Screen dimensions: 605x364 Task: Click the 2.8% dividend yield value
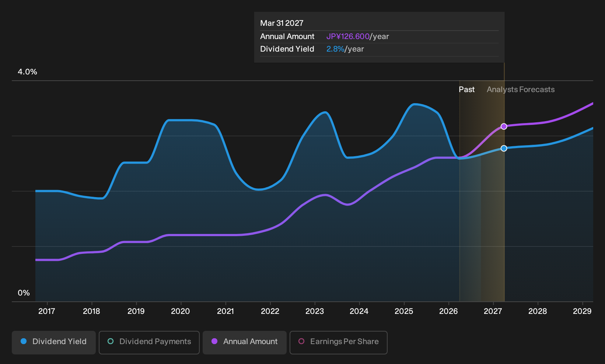click(335, 49)
